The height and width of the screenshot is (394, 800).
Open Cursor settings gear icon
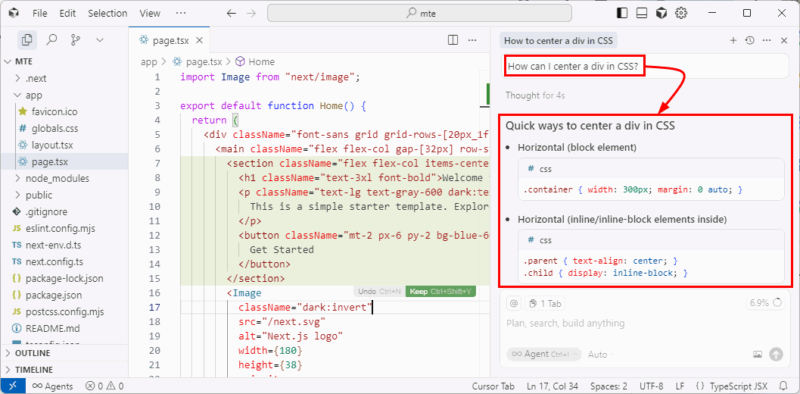pyautogui.click(x=681, y=13)
